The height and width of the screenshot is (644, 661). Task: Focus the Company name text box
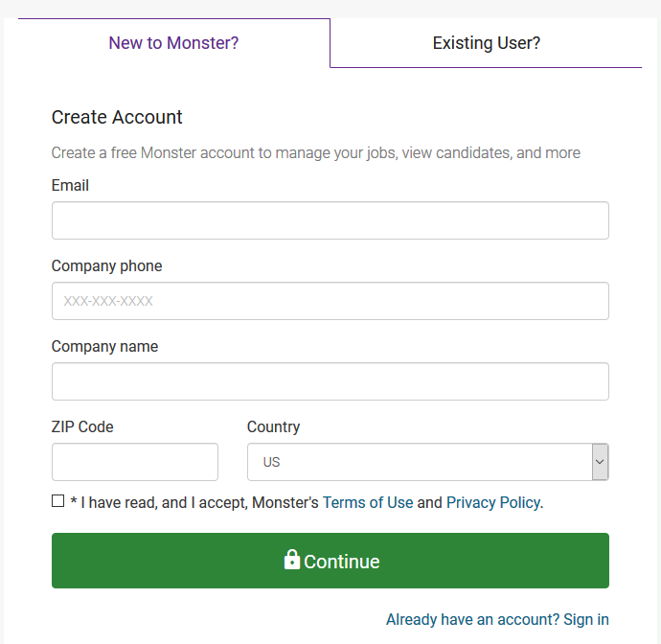[x=330, y=381]
